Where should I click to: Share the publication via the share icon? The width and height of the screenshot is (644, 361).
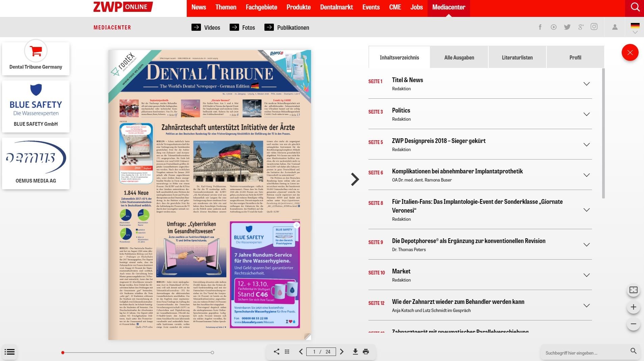276,352
